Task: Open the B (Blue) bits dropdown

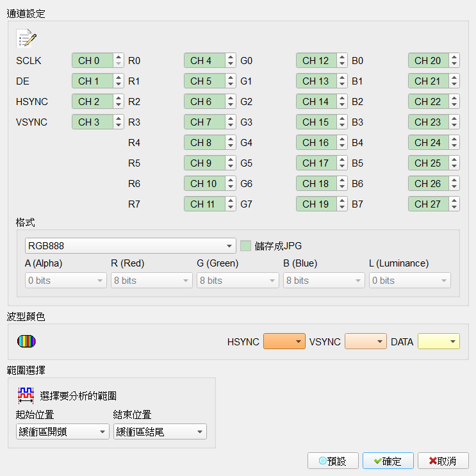Action: (x=324, y=280)
